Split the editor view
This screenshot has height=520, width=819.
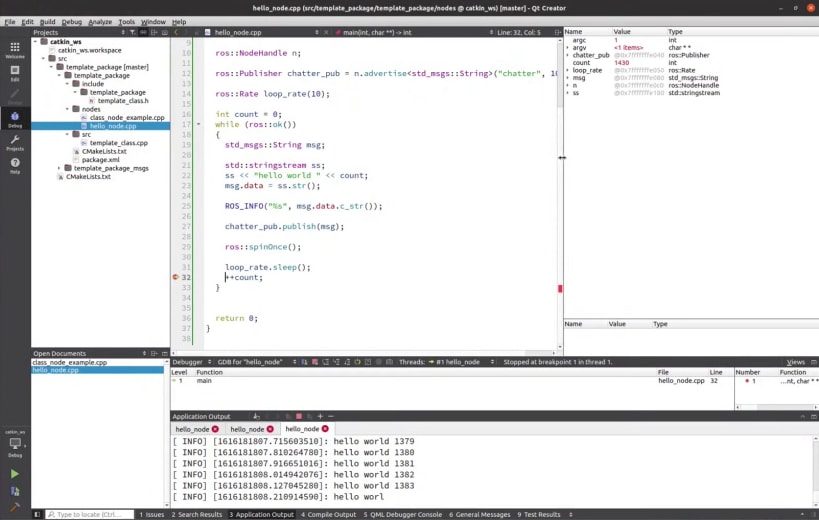click(557, 32)
